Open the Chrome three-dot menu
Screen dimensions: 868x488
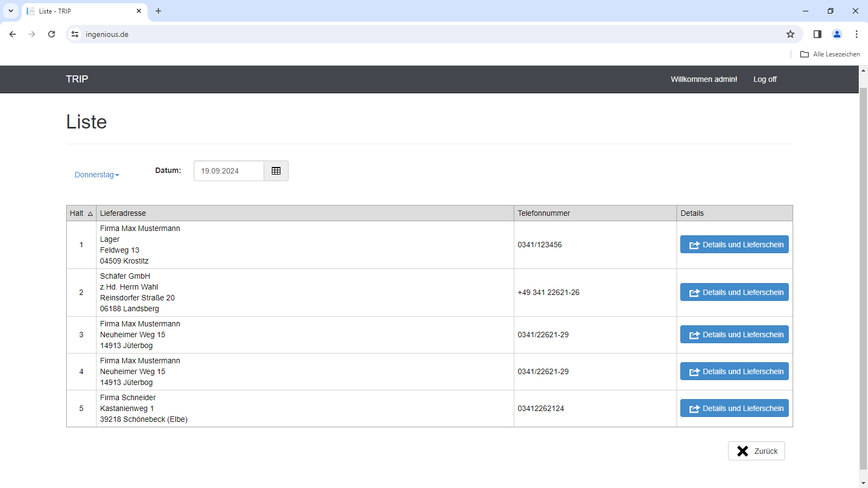point(857,34)
